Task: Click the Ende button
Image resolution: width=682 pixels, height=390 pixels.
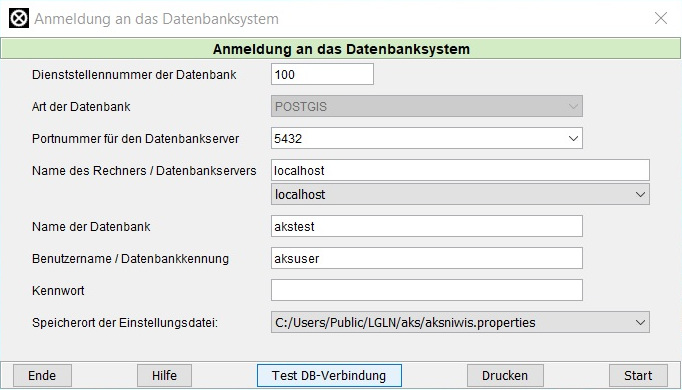Action: point(42,376)
